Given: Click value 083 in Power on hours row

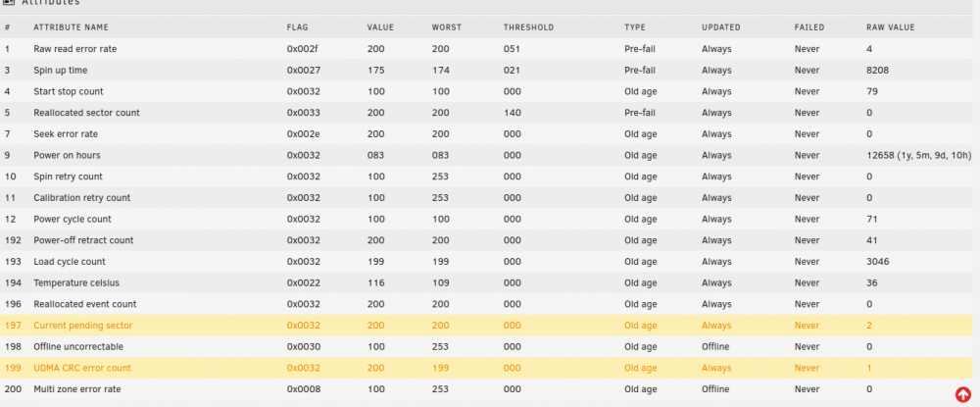Looking at the screenshot, I should [x=375, y=155].
